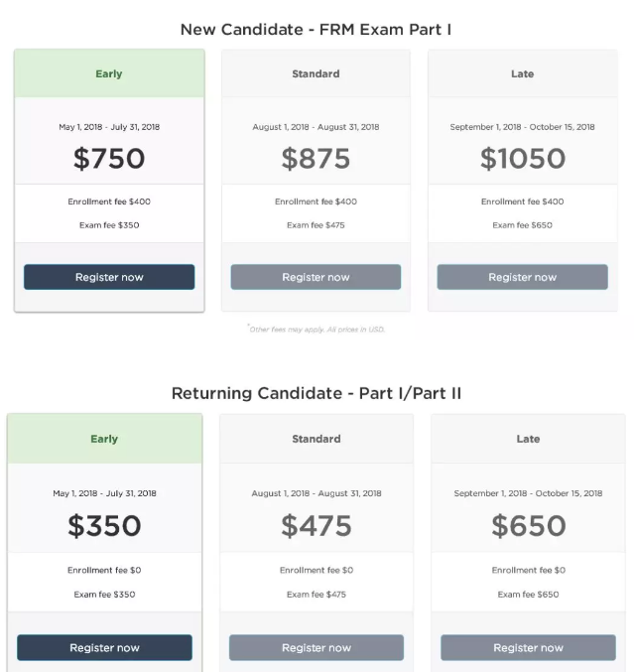Image resolution: width=634 pixels, height=672 pixels.
Task: Click the $350 price text
Action: tap(104, 525)
